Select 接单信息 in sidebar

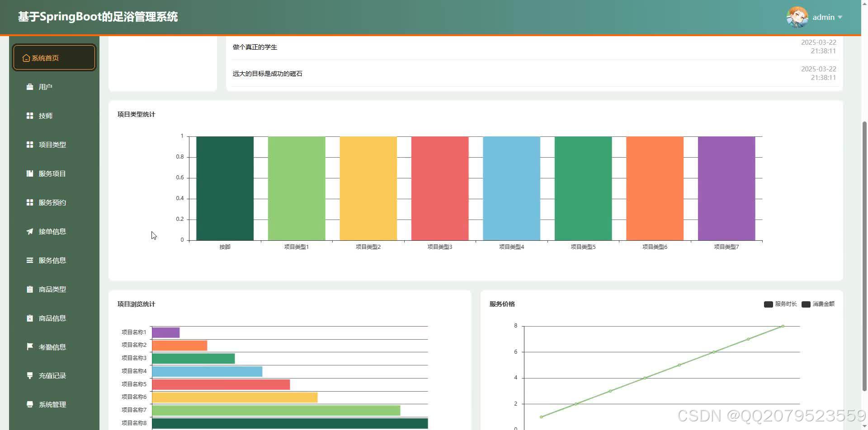[54, 231]
